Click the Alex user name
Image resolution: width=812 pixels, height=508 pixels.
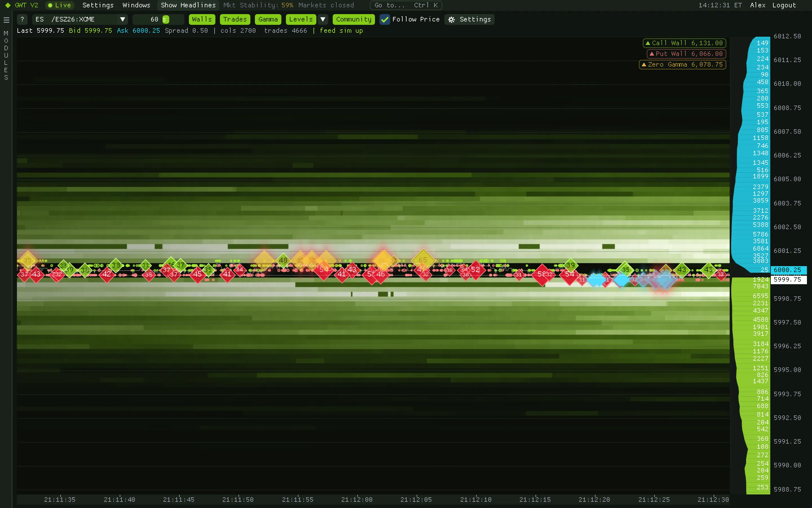tap(758, 5)
